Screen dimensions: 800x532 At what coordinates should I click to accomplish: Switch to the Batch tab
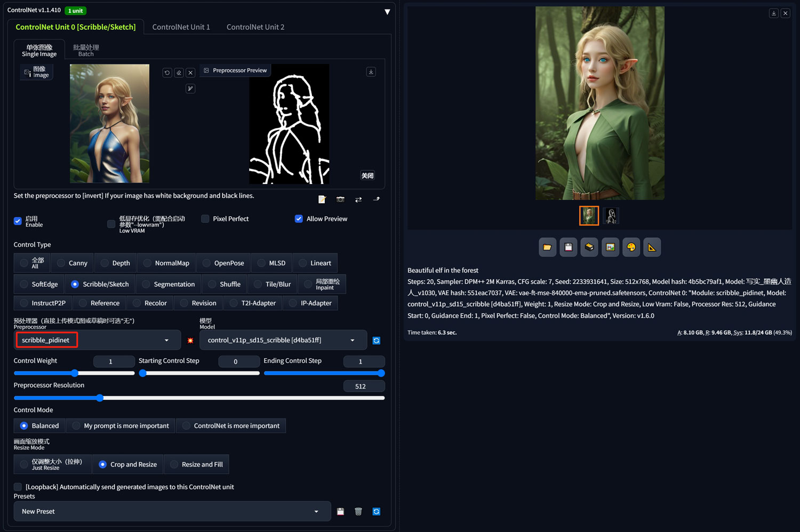pyautogui.click(x=86, y=50)
